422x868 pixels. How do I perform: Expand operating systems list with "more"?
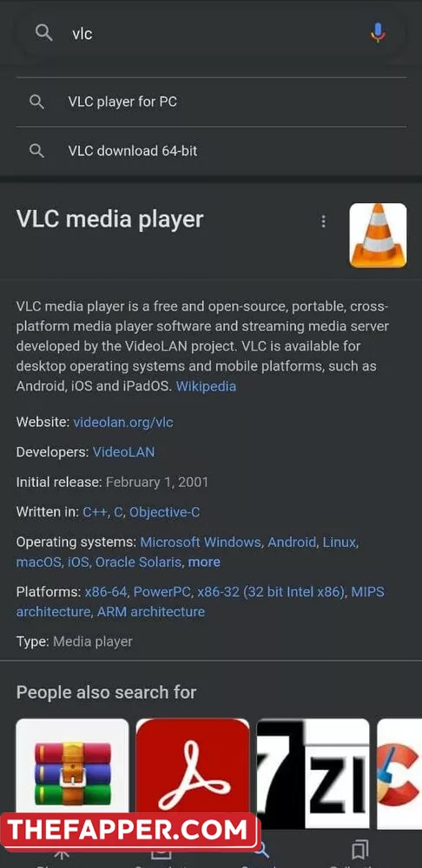204,562
